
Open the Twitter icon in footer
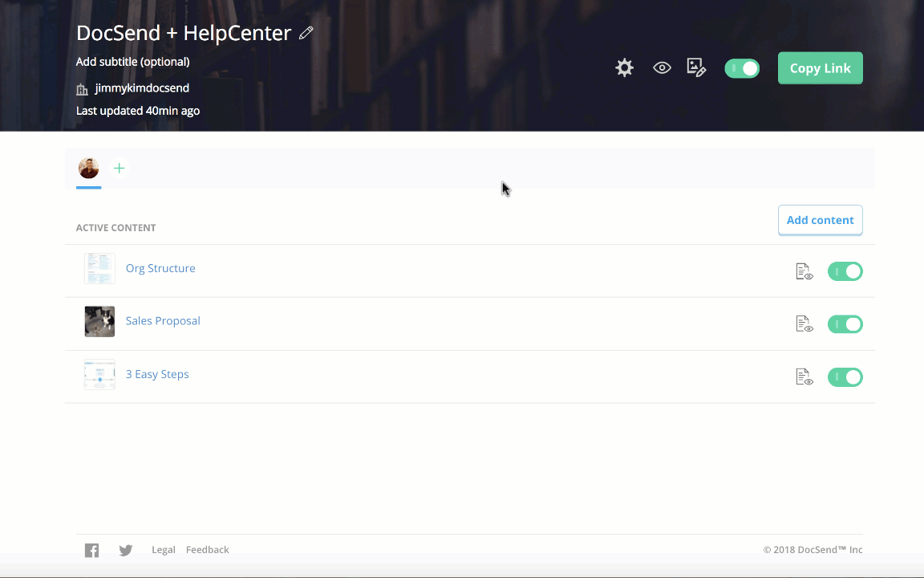125,550
